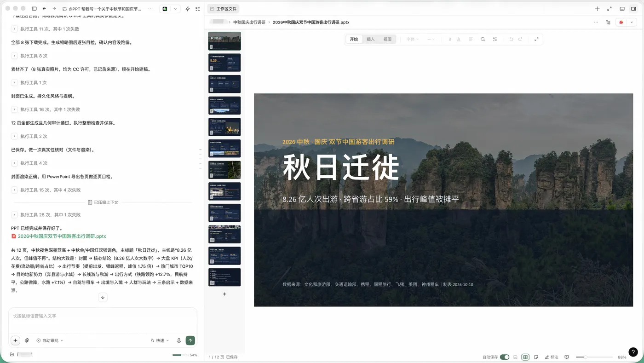Select slide 1 thumbnail 秋日迁徙
The width and height of the screenshot is (644, 363).
[x=224, y=41]
